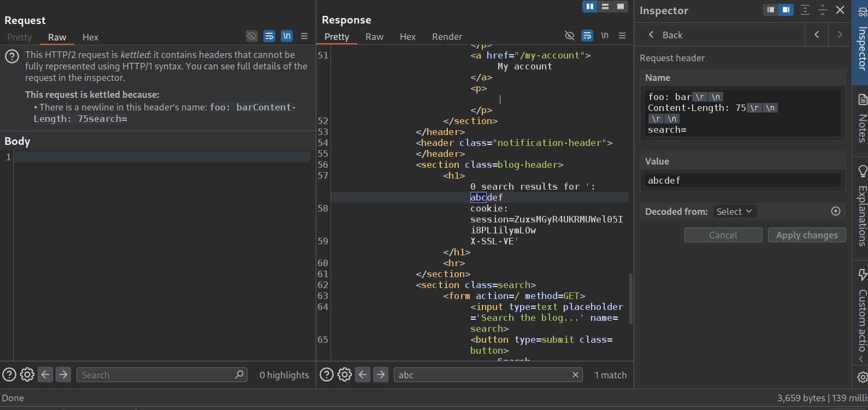Open the Notes side panel
868x410 pixels.
[x=862, y=119]
